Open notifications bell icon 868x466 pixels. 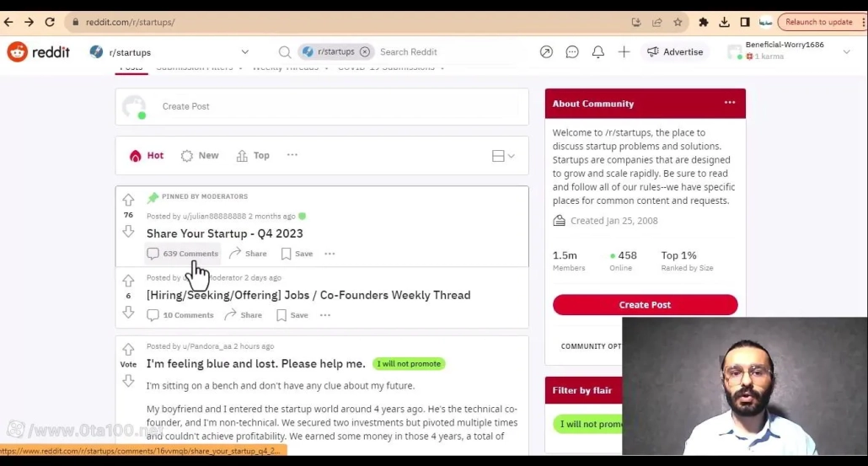coord(597,52)
